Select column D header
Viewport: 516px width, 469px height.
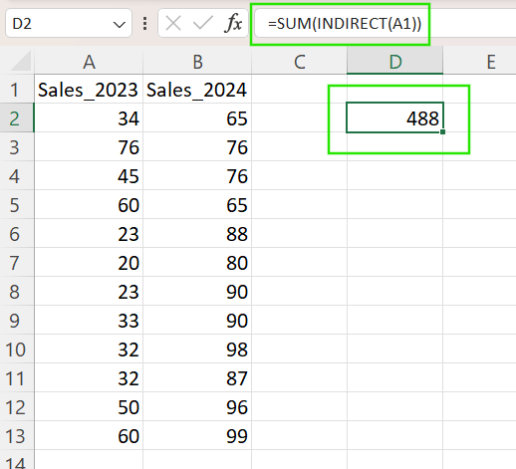[395, 62]
